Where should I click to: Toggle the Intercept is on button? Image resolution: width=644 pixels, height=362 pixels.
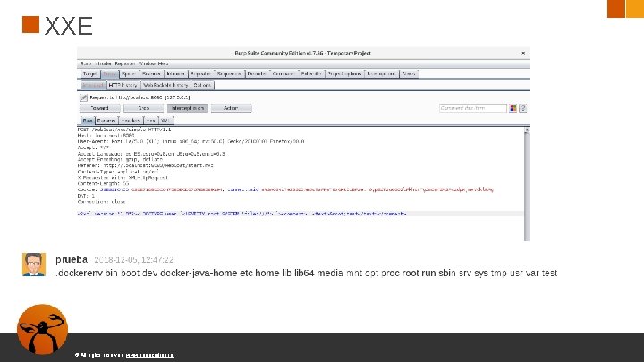[188, 108]
